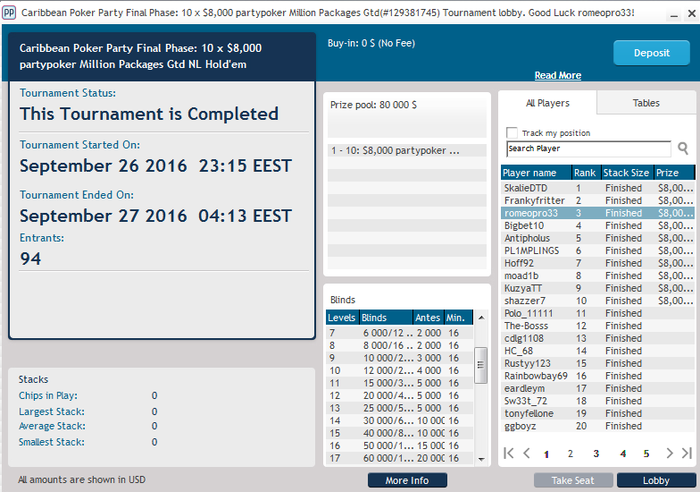Image resolution: width=700 pixels, height=492 pixels.
Task: Click blinds list scroll up arrow
Action: 481,317
